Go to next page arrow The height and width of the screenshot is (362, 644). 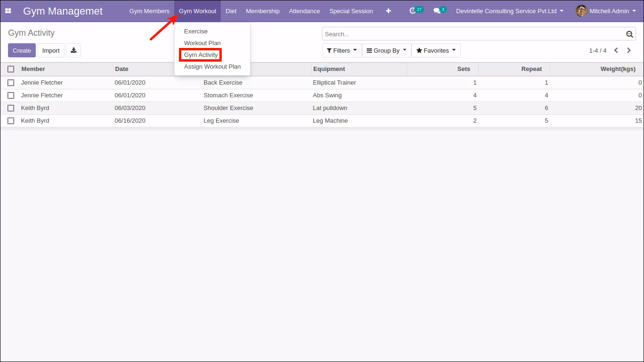[x=629, y=50]
